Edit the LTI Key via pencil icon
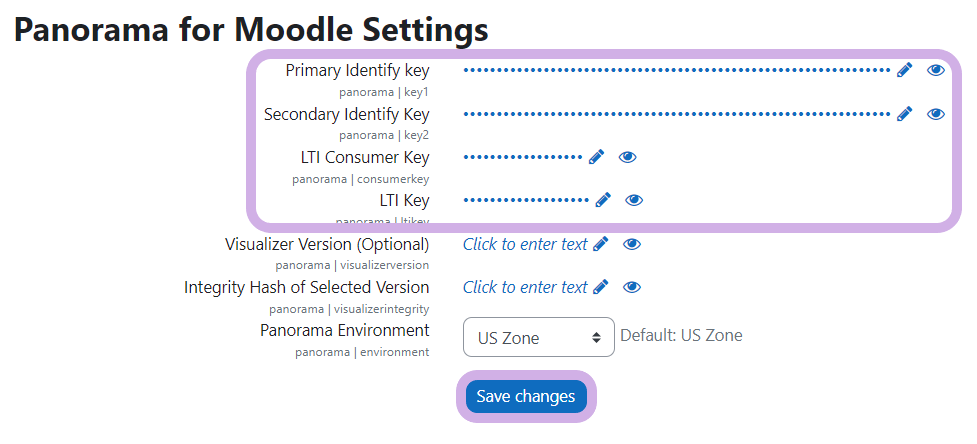This screenshot has height=444, width=977. [x=603, y=200]
